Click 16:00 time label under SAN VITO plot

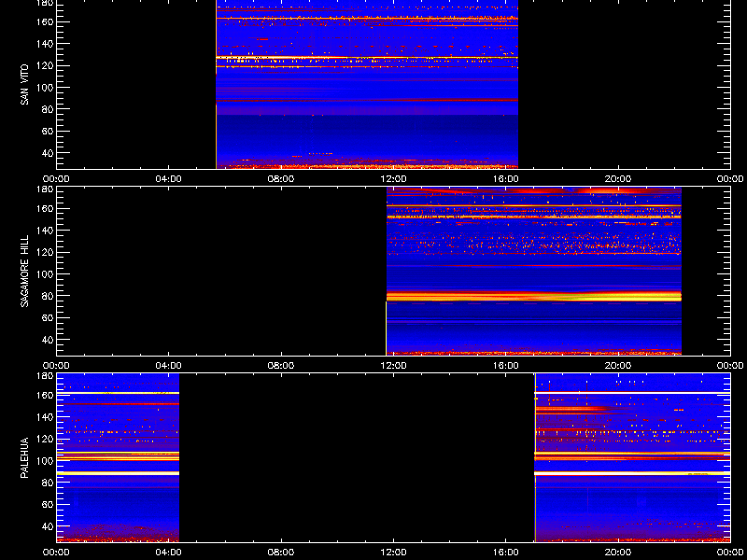click(505, 179)
